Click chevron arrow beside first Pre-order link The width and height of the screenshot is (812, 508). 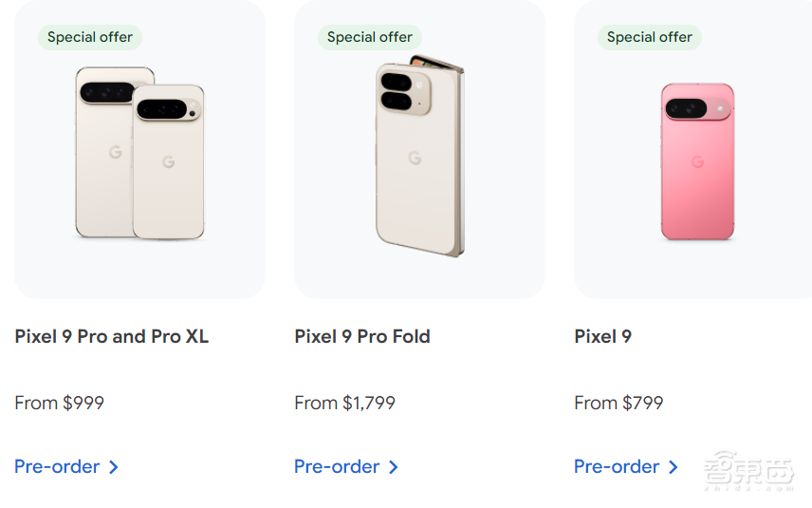tap(114, 467)
